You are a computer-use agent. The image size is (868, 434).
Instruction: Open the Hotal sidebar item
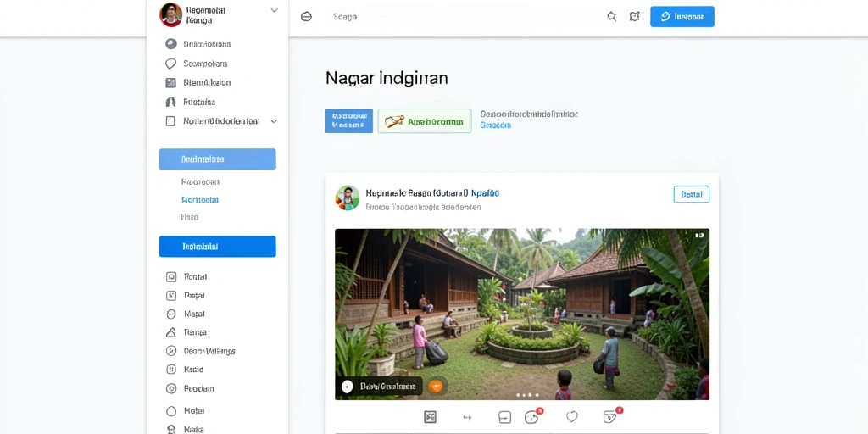coord(194,411)
